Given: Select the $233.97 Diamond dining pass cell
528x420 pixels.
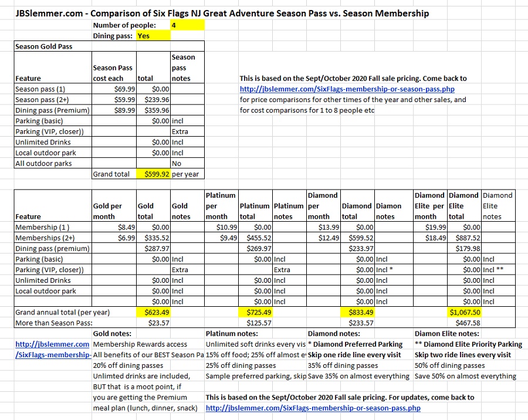Looking at the screenshot, I should (357, 249).
